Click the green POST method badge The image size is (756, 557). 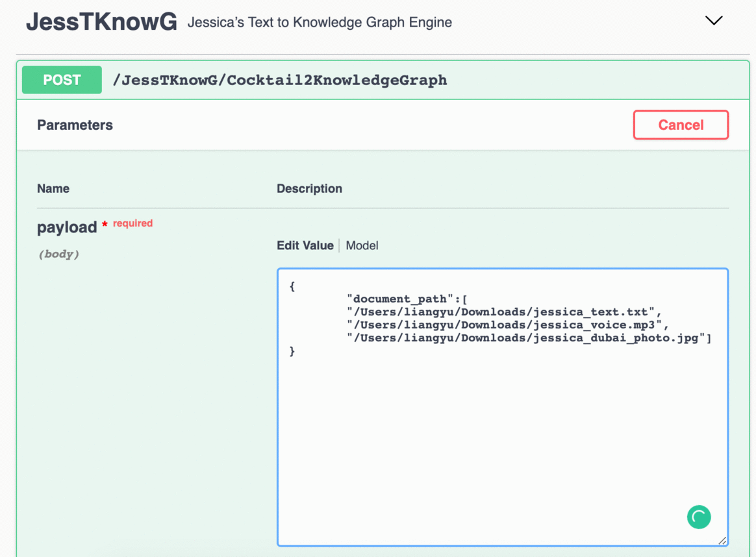[x=62, y=80]
